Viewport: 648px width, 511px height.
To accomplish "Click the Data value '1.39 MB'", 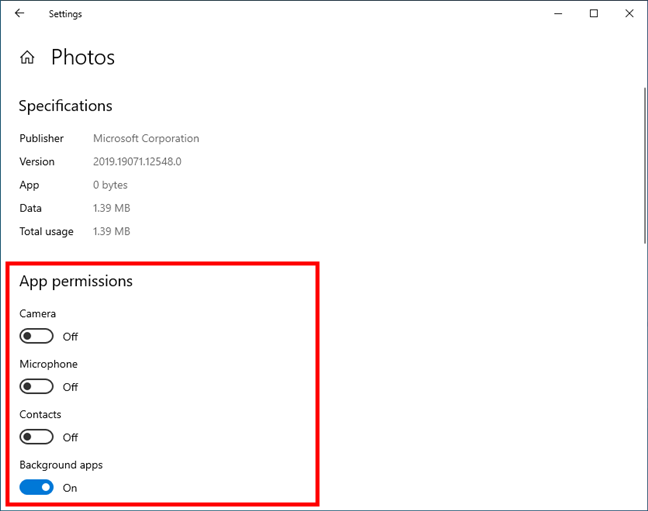I will coord(112,208).
